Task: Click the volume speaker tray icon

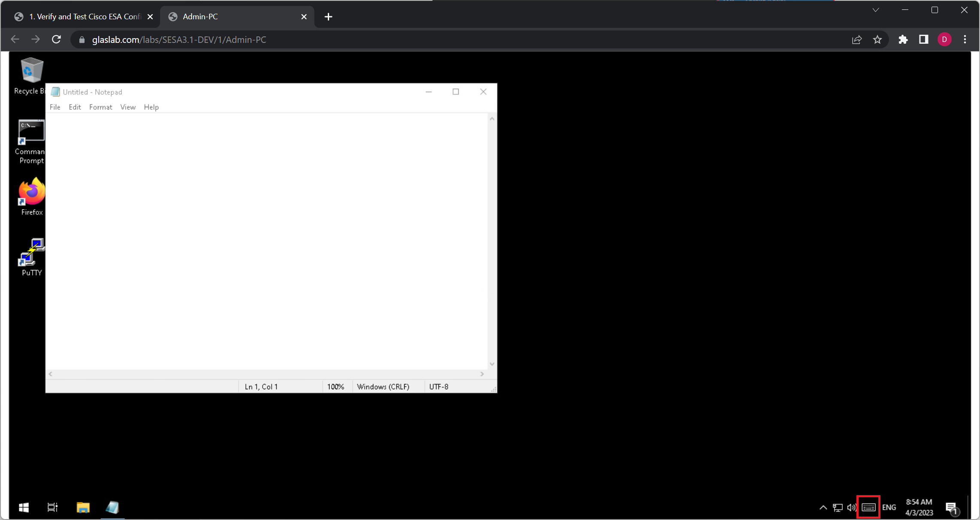Action: tap(851, 508)
